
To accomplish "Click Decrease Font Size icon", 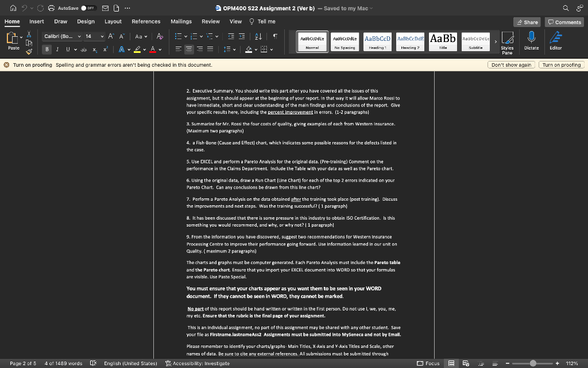I will coord(122,36).
